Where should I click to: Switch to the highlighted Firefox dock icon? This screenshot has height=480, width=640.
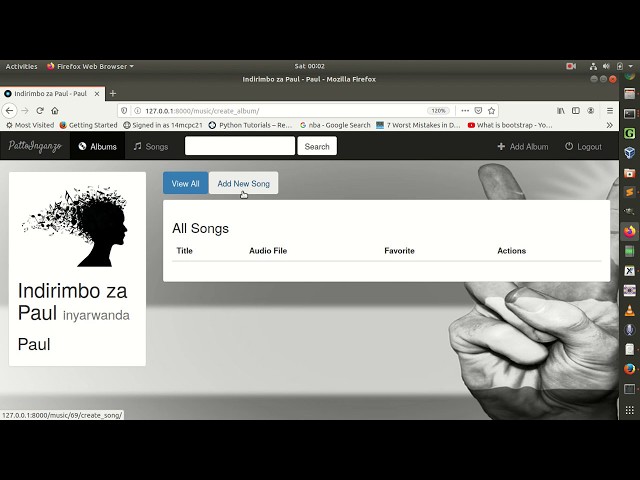pos(629,231)
